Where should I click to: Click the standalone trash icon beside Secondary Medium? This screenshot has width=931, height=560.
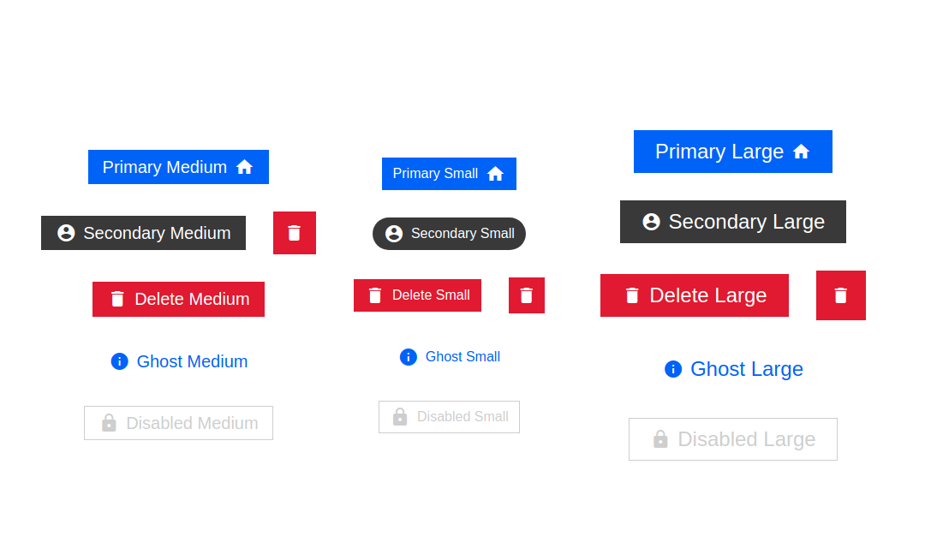(295, 233)
